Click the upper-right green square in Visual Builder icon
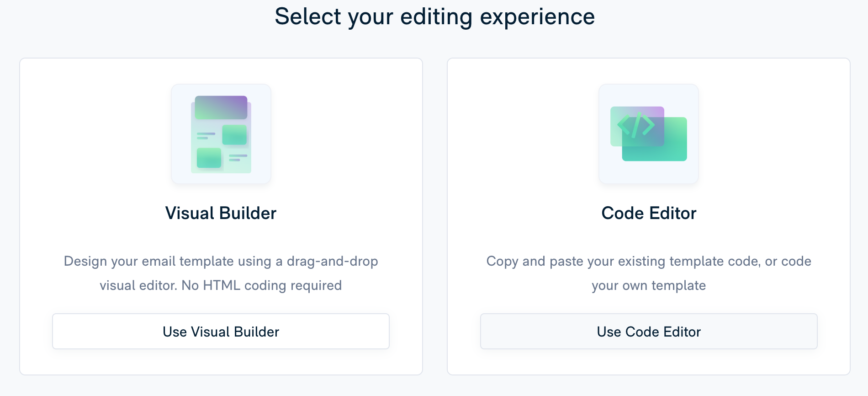Screen dimensions: 868x396 click(234, 135)
